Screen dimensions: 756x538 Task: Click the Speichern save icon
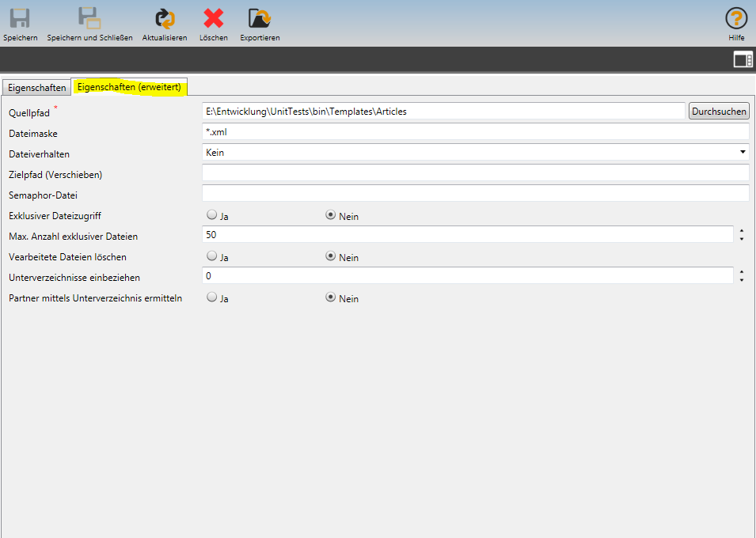coord(20,19)
